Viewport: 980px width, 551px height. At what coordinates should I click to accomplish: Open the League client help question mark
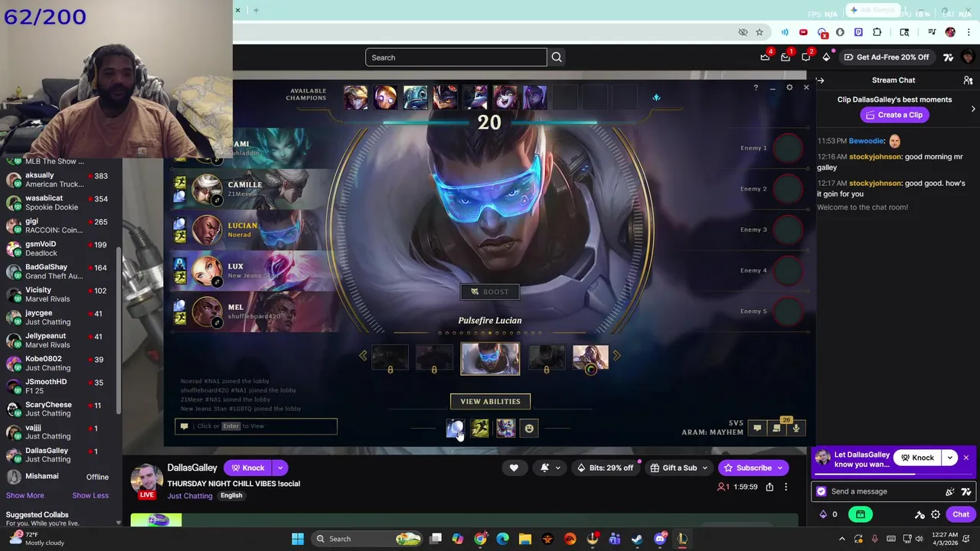[755, 88]
